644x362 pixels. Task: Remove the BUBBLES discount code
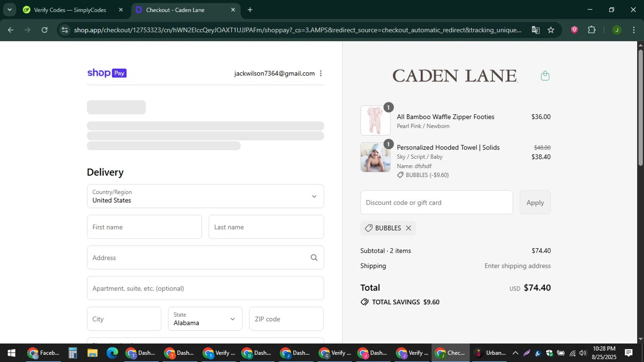pos(408,228)
